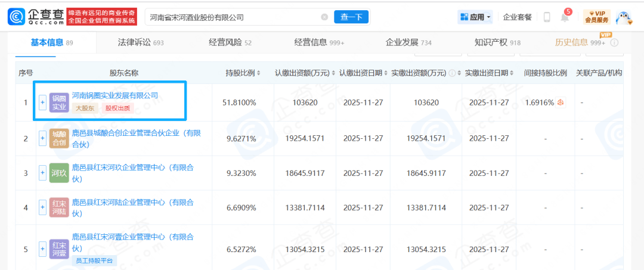Click 红宋河陆 logo thumbnail
This screenshot has width=644, height=270.
coord(59,207)
